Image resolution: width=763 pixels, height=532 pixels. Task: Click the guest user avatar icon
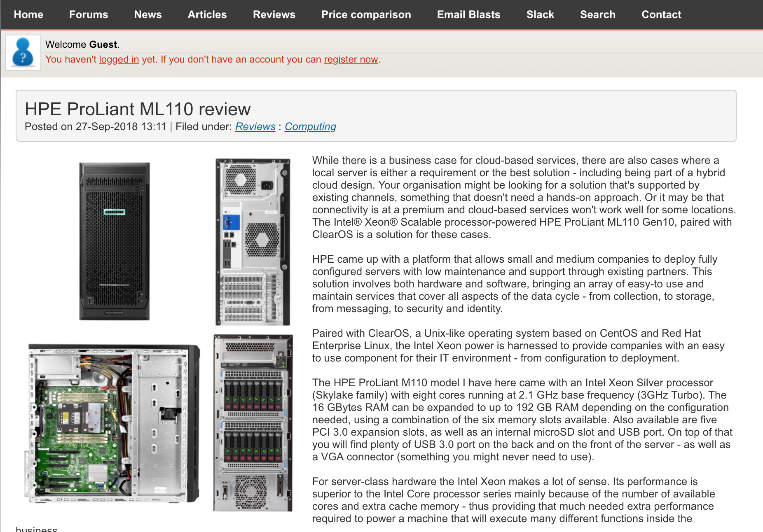pos(23,53)
